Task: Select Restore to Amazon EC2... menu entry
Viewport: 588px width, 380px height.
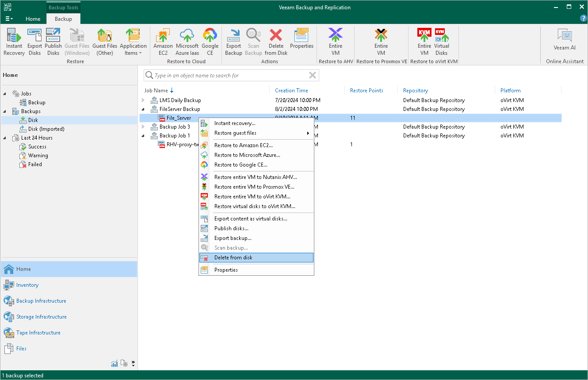Action: [256, 145]
